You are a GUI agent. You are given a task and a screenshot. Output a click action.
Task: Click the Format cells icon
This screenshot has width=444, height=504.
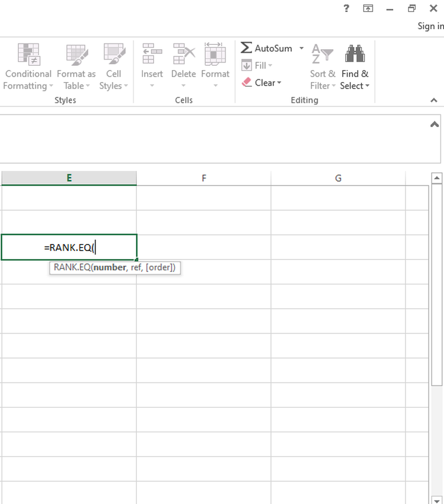point(215,54)
